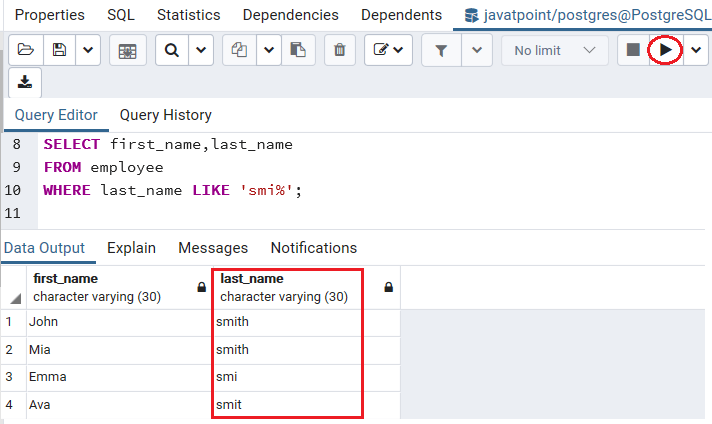Click the download results icon
This screenshot has width=712, height=424.
click(x=25, y=82)
